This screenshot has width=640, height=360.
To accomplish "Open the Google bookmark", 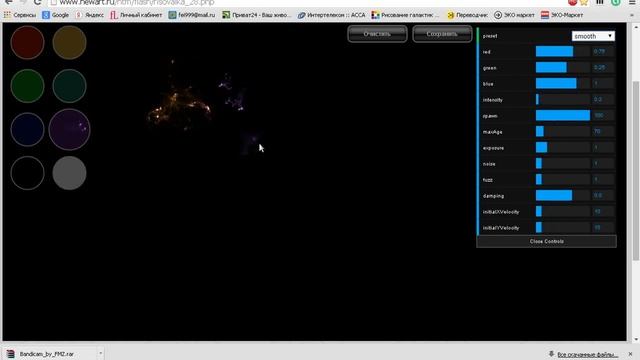I will 56,15.
